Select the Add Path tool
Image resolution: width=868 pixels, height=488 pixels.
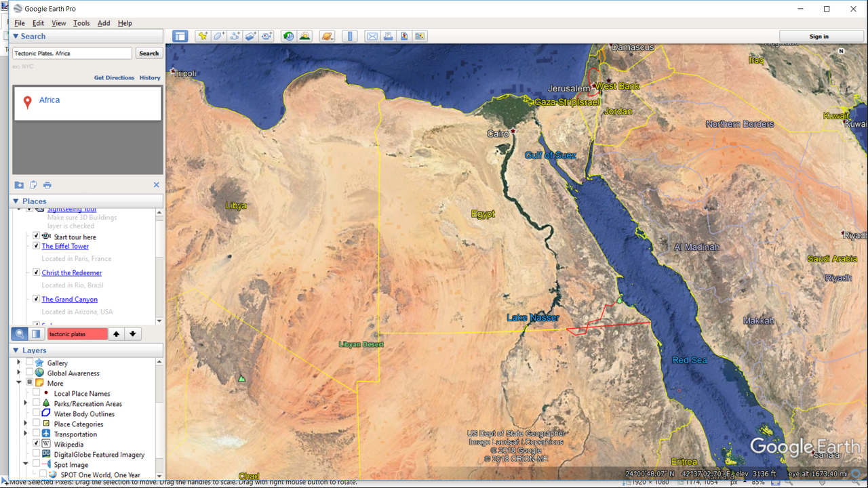[235, 37]
